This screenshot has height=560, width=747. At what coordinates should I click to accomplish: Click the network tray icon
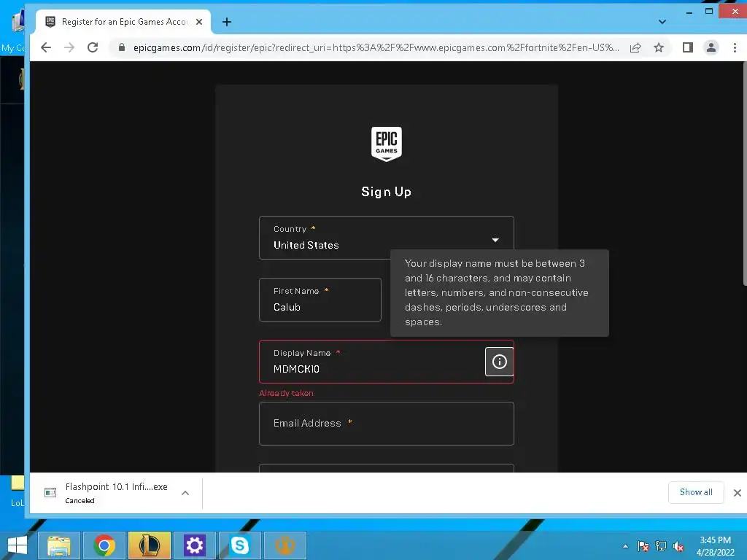click(x=661, y=546)
